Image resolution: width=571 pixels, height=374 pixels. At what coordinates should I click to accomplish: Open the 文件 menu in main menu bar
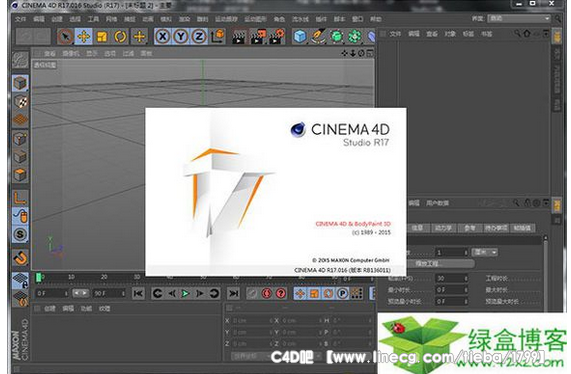[20, 19]
